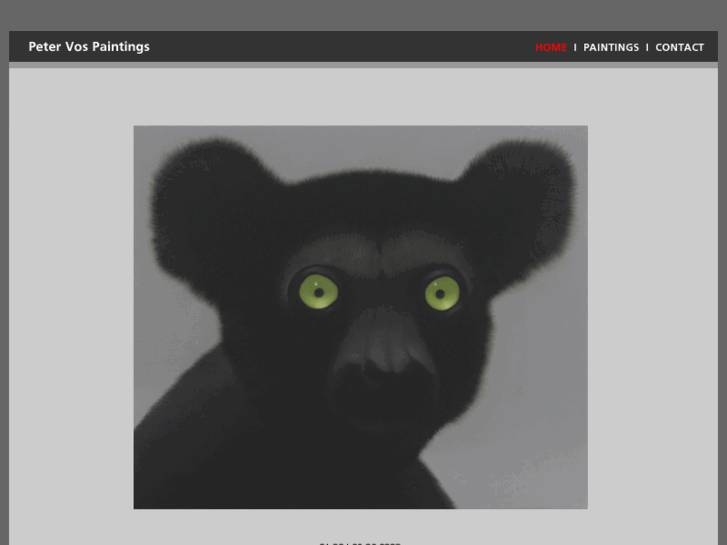Go to the PAINTINGS page

click(x=611, y=47)
